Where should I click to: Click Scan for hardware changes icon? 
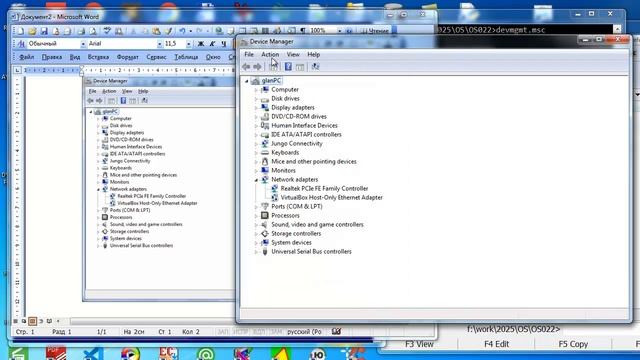[x=315, y=67]
